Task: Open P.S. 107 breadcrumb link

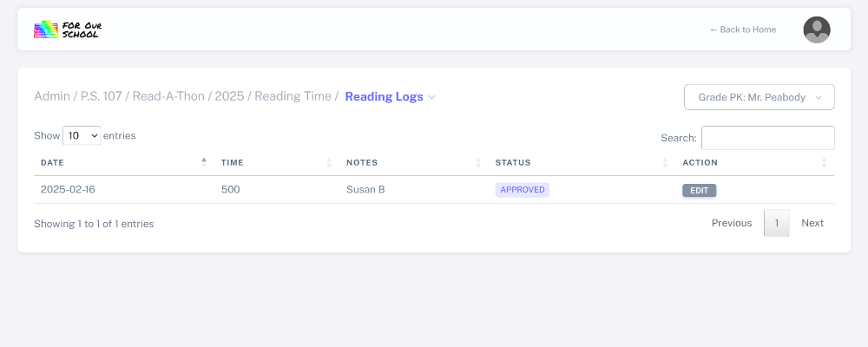Action: tap(102, 96)
